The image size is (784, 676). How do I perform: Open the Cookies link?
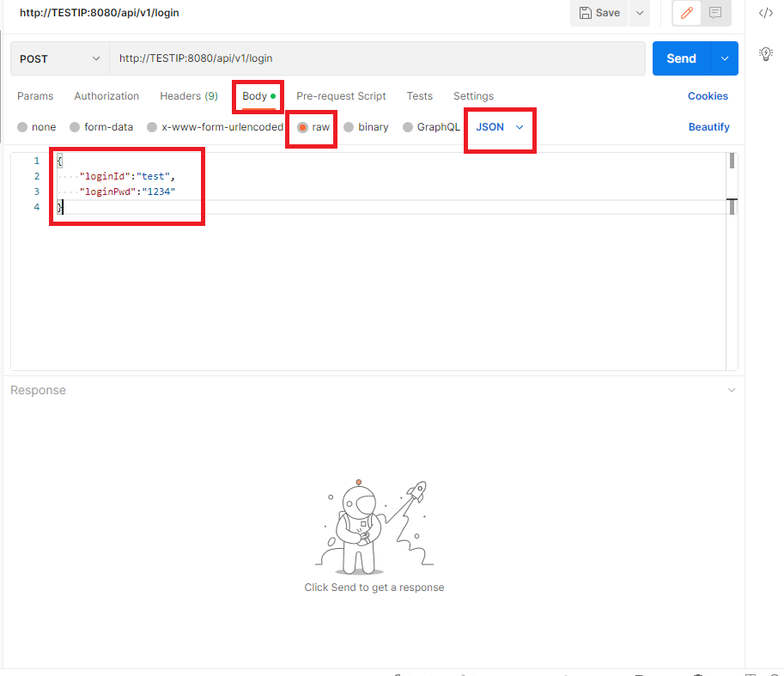(708, 96)
